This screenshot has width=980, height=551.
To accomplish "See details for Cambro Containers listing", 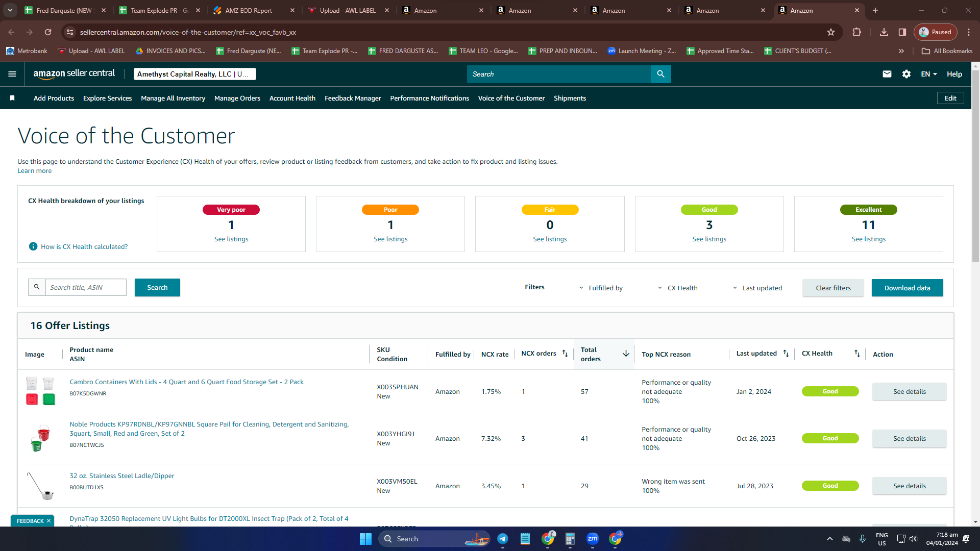I will pyautogui.click(x=910, y=391).
